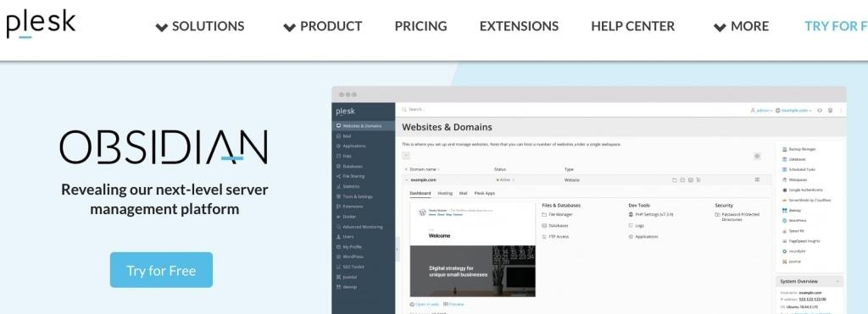Screen dimensions: 868x314
Task: Open the PRICING page
Action: [x=420, y=26]
